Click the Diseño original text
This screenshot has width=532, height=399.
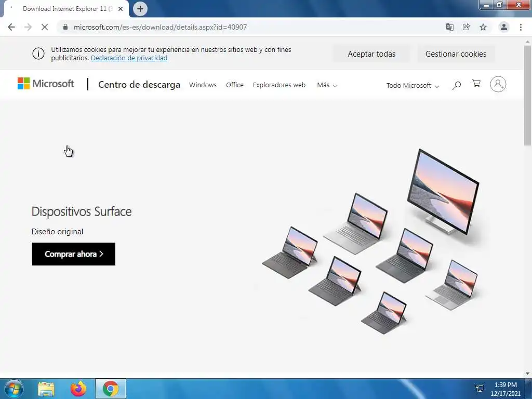pyautogui.click(x=57, y=232)
